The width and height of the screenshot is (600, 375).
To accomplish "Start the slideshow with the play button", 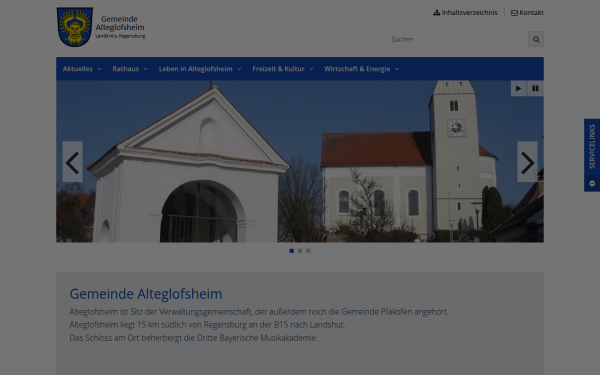I will [x=518, y=88].
